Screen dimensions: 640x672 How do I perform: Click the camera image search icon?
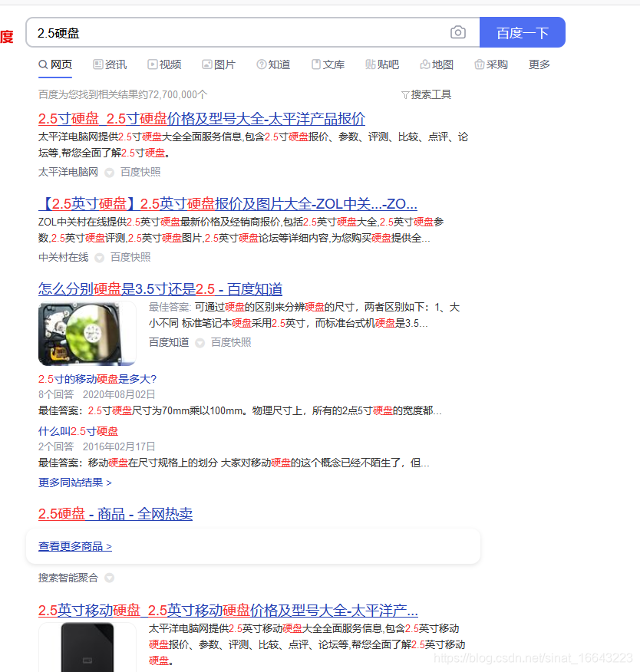click(x=458, y=32)
